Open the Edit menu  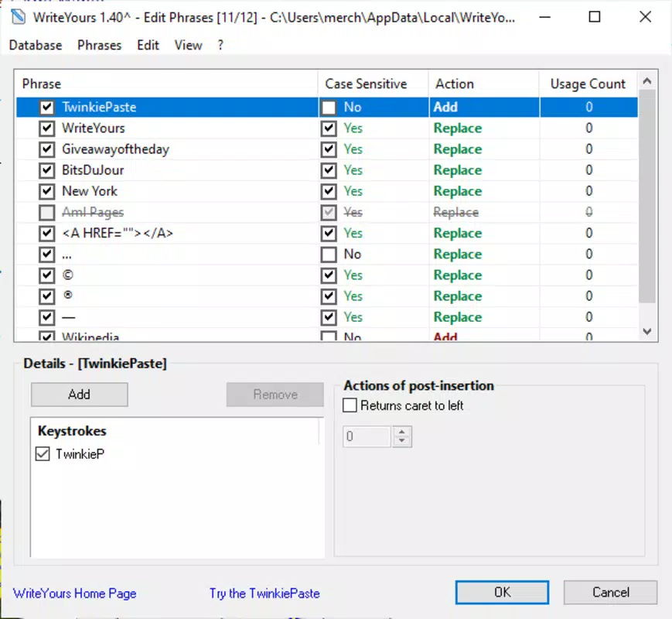pos(148,45)
